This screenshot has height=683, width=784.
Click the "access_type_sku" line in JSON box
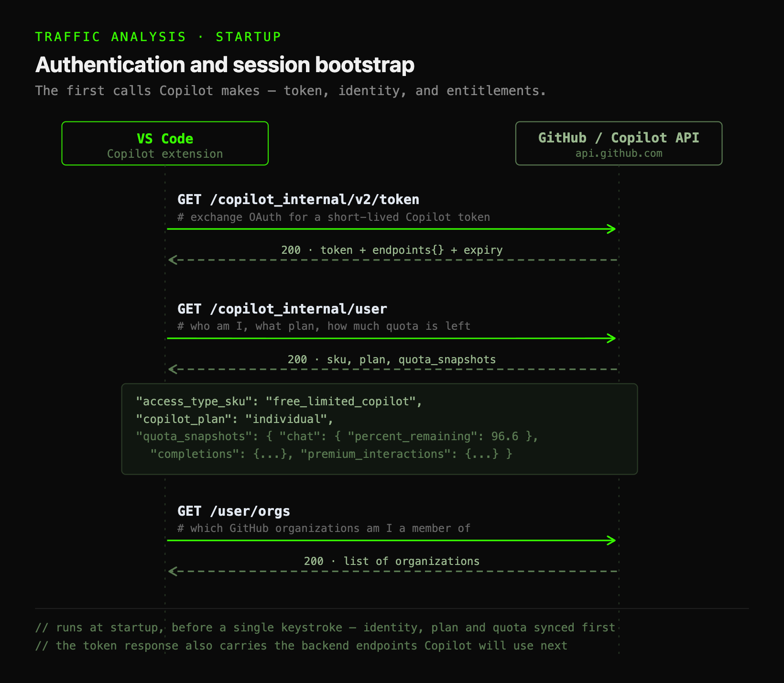pyautogui.click(x=279, y=401)
